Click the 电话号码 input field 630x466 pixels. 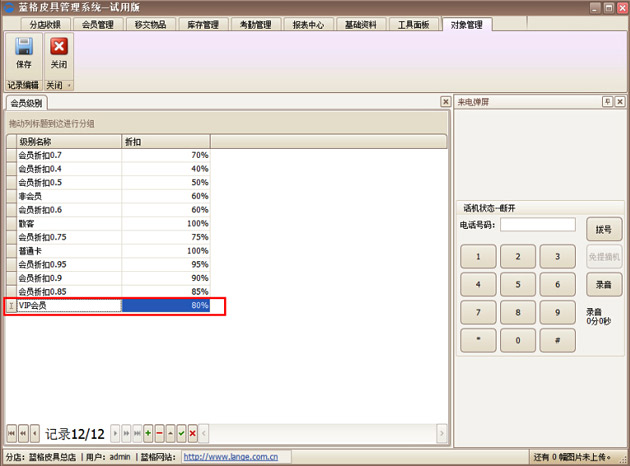(x=538, y=225)
